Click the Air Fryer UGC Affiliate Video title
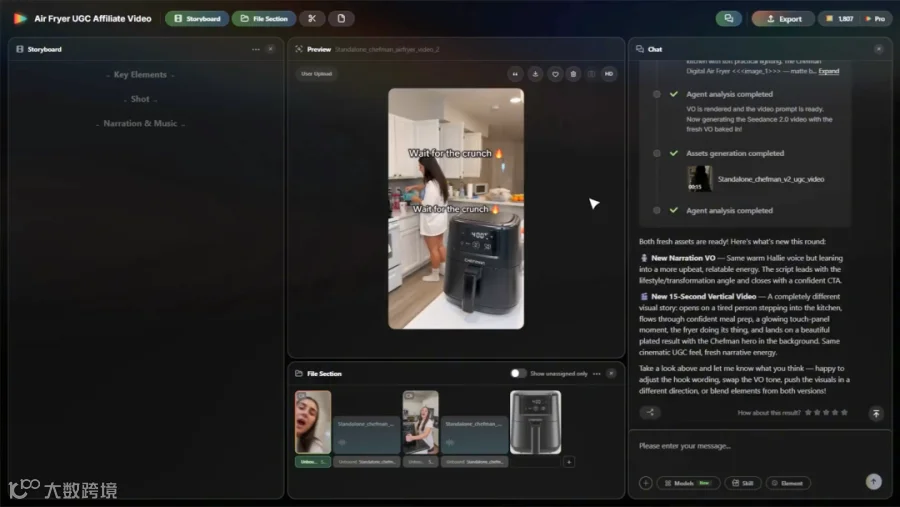 (x=93, y=18)
